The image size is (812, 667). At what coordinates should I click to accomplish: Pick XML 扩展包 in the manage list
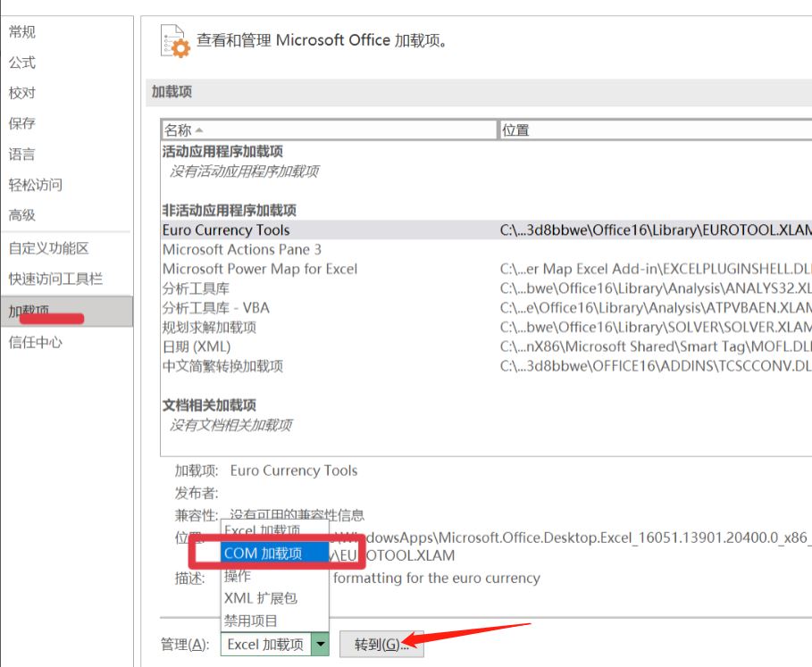coord(260,598)
